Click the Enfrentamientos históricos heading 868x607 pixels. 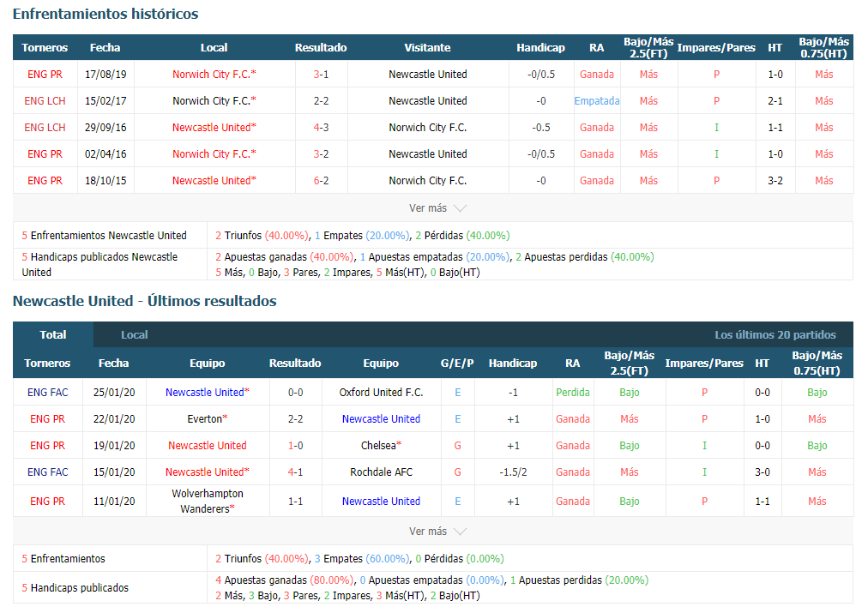[x=105, y=14]
